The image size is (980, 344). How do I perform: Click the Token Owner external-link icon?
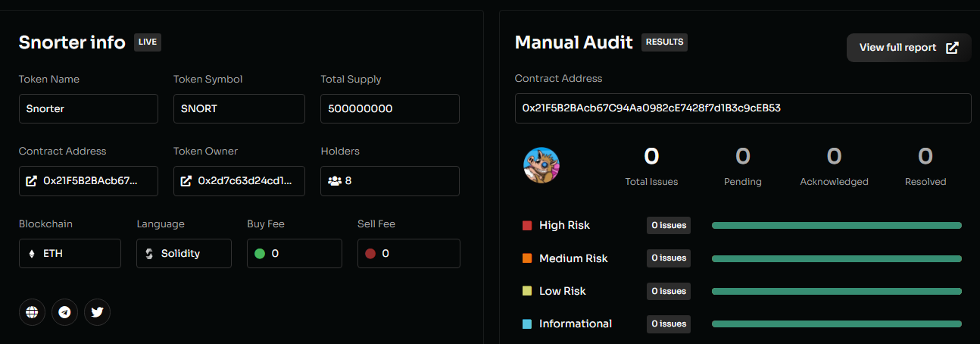pos(186,181)
